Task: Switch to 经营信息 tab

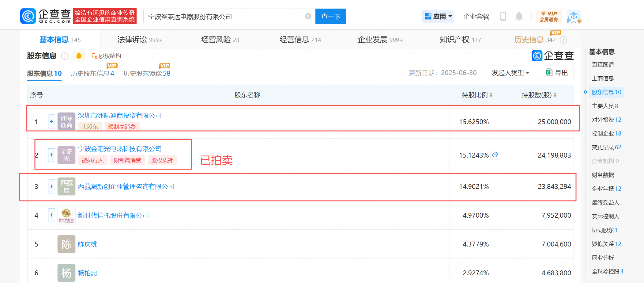Action: (x=300, y=40)
